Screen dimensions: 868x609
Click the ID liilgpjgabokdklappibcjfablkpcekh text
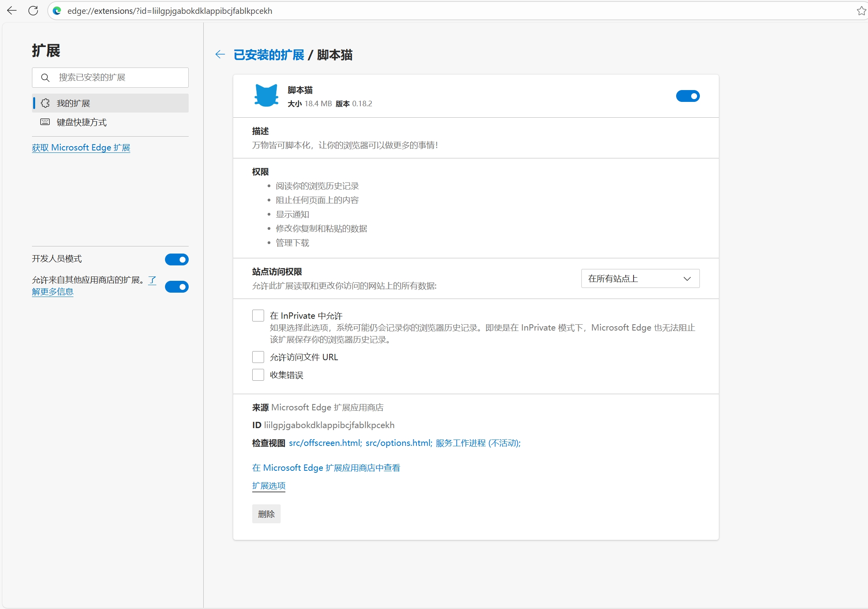pyautogui.click(x=323, y=425)
